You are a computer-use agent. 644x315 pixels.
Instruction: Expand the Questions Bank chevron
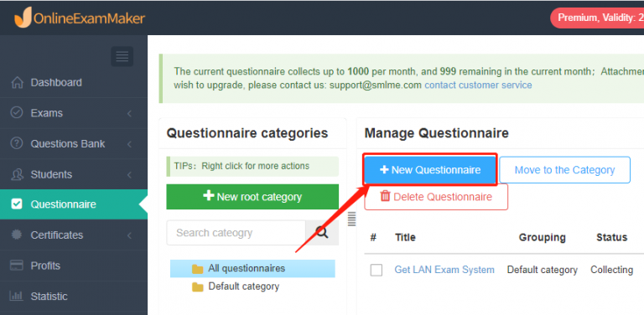click(129, 144)
